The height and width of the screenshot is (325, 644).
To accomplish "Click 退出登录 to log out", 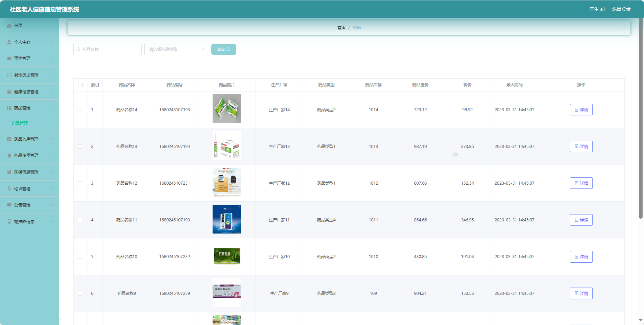I will 621,9.
